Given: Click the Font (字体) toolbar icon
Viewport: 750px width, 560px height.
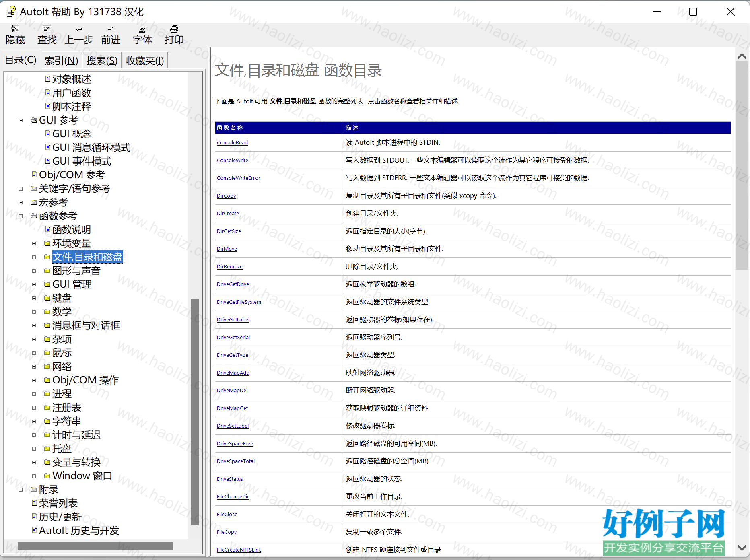Looking at the screenshot, I should pyautogui.click(x=142, y=29).
